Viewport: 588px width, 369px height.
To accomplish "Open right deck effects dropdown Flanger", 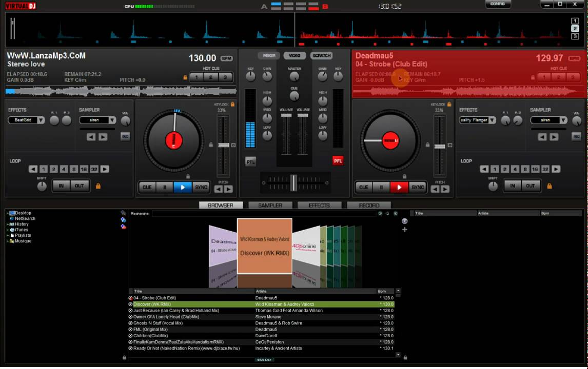I will pos(477,120).
